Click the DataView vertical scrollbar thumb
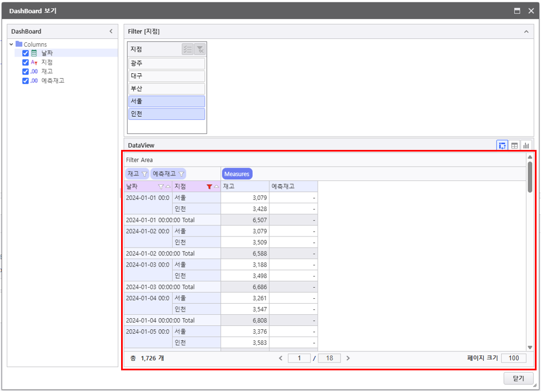The height and width of the screenshot is (392, 541). click(530, 177)
